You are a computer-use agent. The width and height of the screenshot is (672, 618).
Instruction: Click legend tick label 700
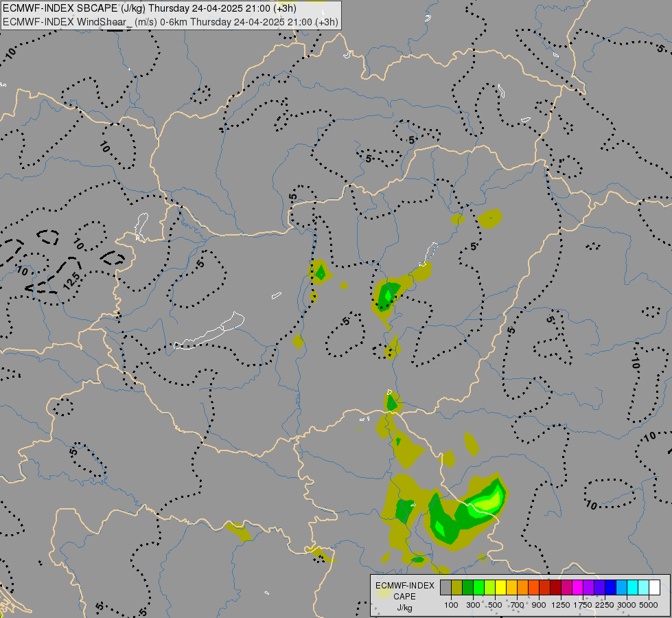point(518,605)
